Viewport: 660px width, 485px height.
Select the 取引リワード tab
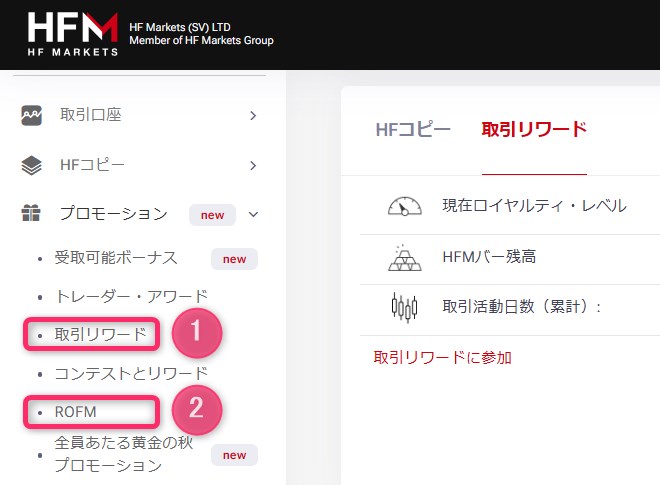[534, 129]
